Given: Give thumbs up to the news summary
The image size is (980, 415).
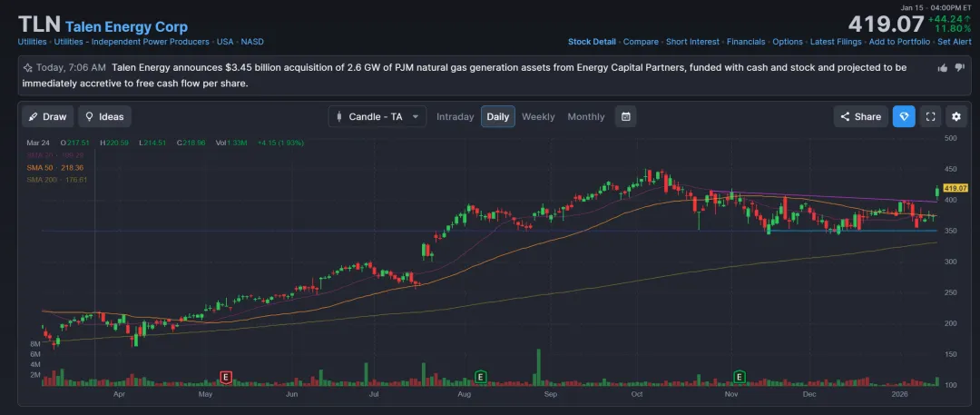Looking at the screenshot, I should point(943,67).
